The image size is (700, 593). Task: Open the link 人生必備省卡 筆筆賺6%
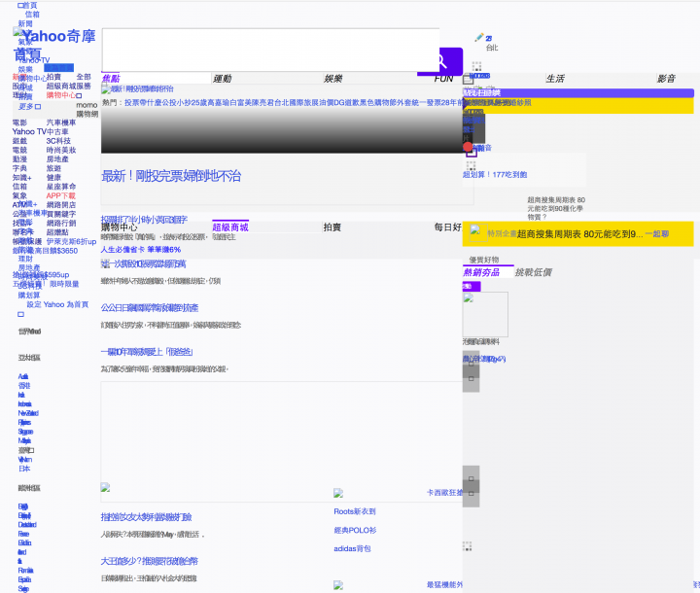(141, 250)
